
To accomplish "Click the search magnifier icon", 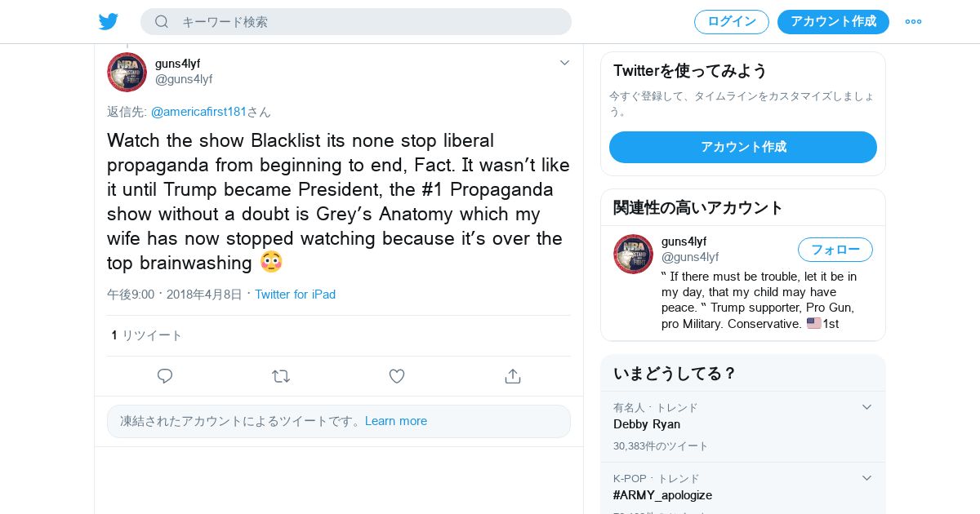I will [162, 21].
